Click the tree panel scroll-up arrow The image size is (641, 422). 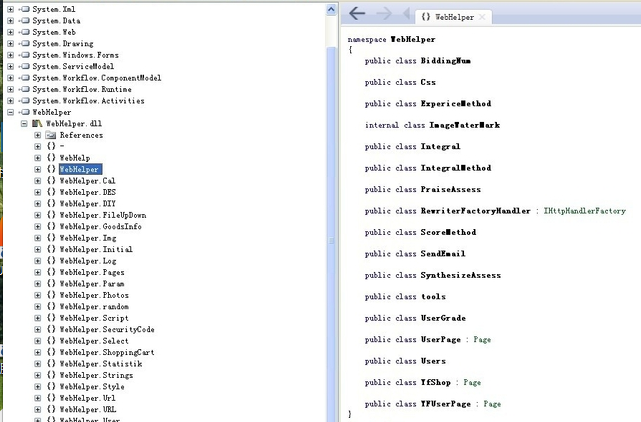click(332, 8)
